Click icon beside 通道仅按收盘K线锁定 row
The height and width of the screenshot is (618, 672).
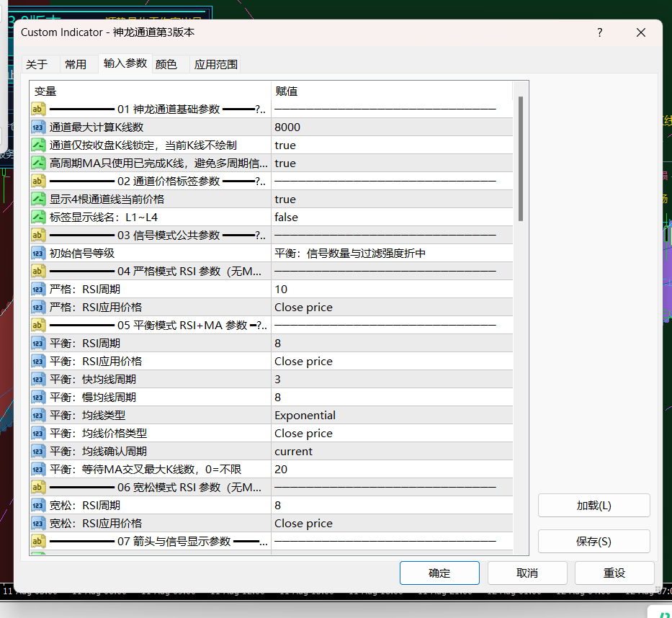tap(38, 145)
